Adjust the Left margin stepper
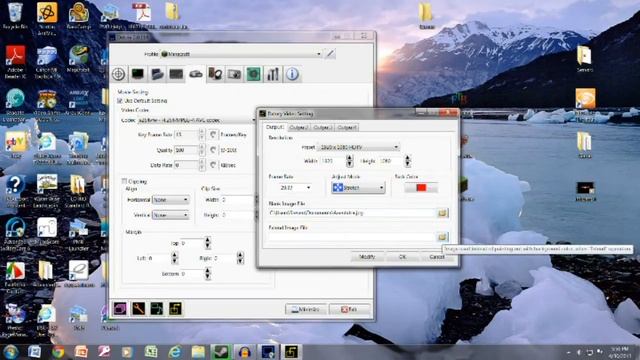 point(175,258)
